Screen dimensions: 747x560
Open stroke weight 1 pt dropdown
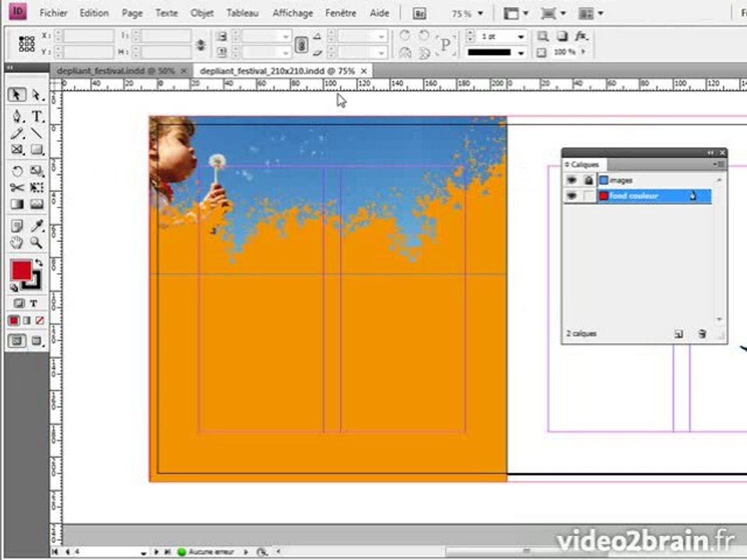[521, 37]
